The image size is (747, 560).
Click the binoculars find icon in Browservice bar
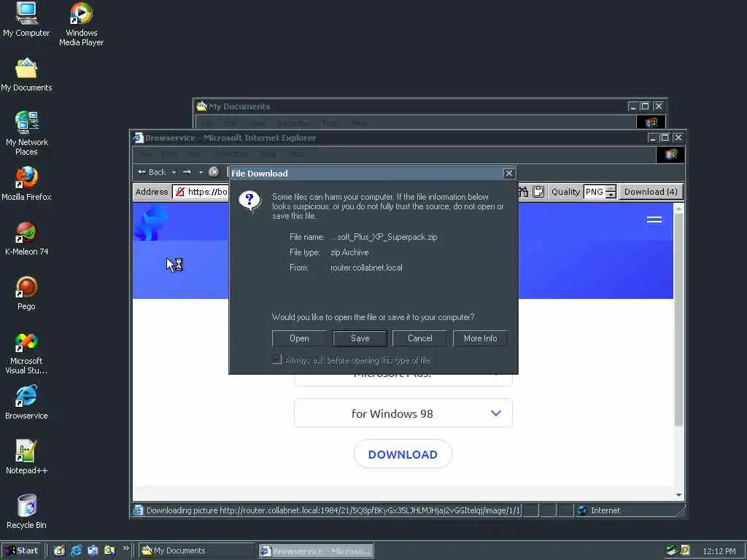[523, 192]
